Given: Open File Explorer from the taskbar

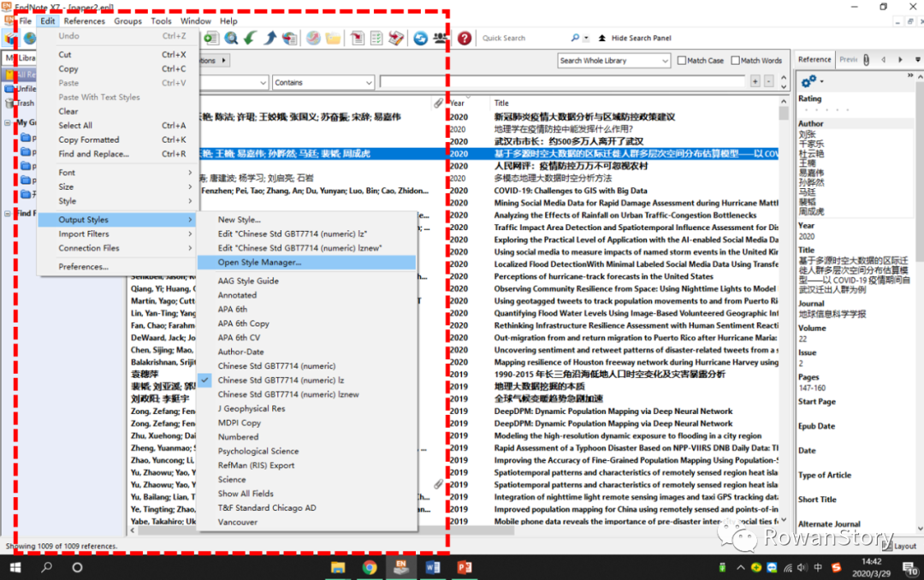Looking at the screenshot, I should point(338,567).
